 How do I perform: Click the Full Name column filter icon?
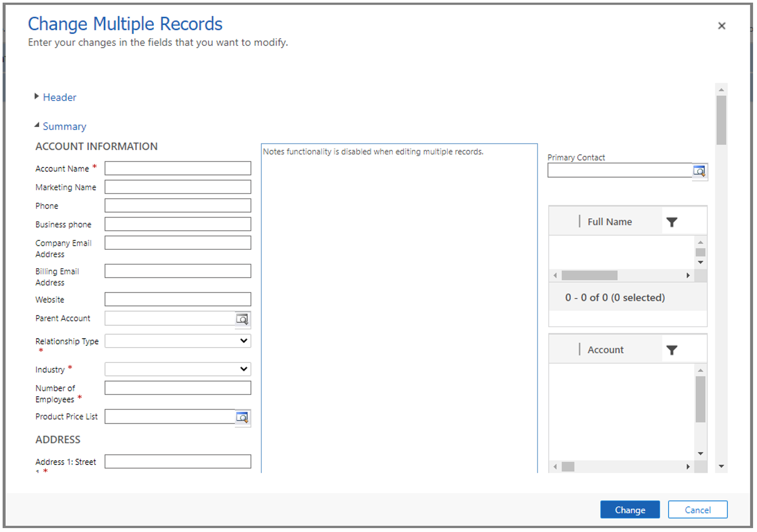[x=672, y=222]
